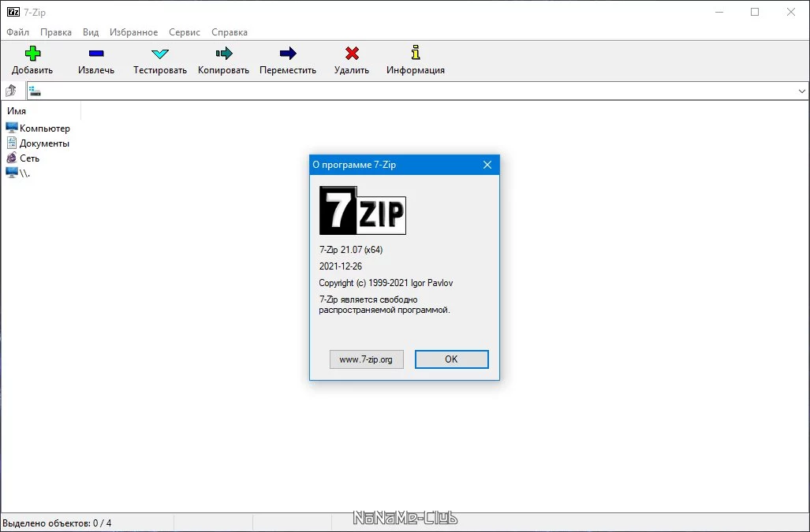Expand the address bar path dropdown
This screenshot has height=532, width=810.
pos(802,91)
